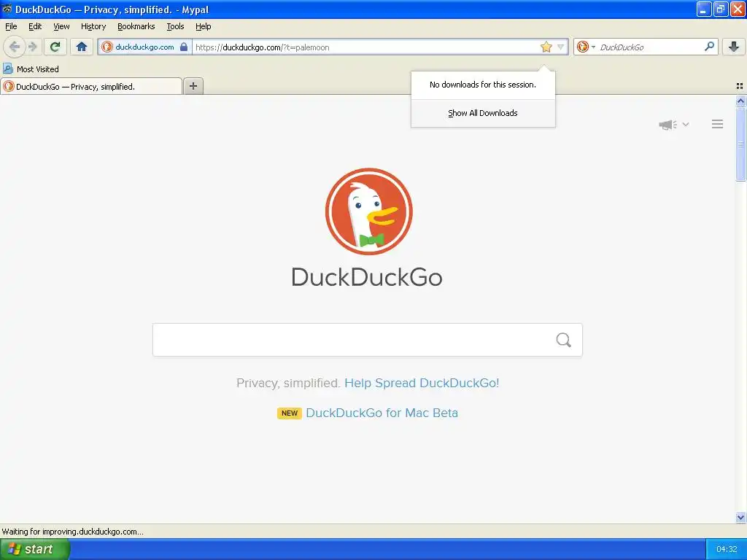
Task: Click the URL address field
Action: [x=366, y=47]
